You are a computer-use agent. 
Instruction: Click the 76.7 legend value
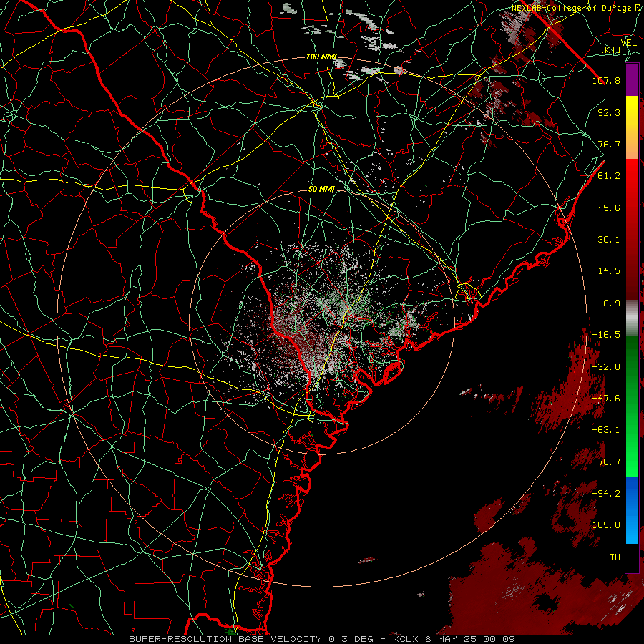pyautogui.click(x=609, y=144)
